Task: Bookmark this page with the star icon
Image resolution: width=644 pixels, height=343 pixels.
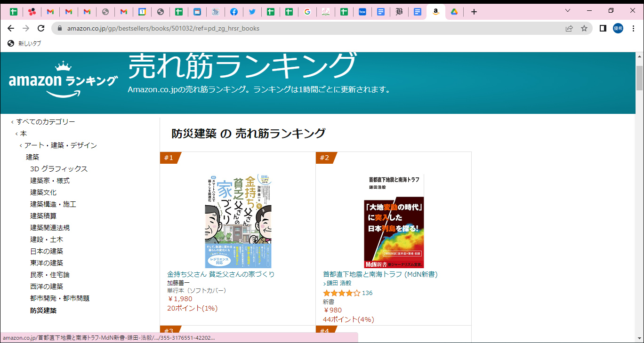Action: click(x=584, y=28)
